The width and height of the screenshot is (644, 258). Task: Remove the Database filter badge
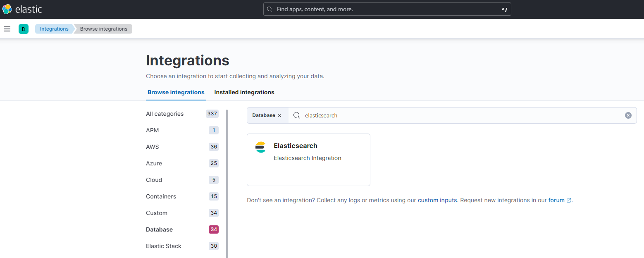click(279, 115)
